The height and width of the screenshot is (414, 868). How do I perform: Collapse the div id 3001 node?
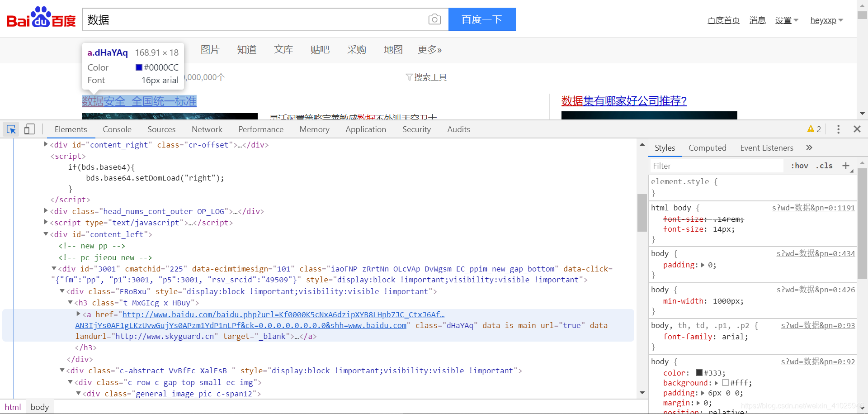[x=54, y=268]
